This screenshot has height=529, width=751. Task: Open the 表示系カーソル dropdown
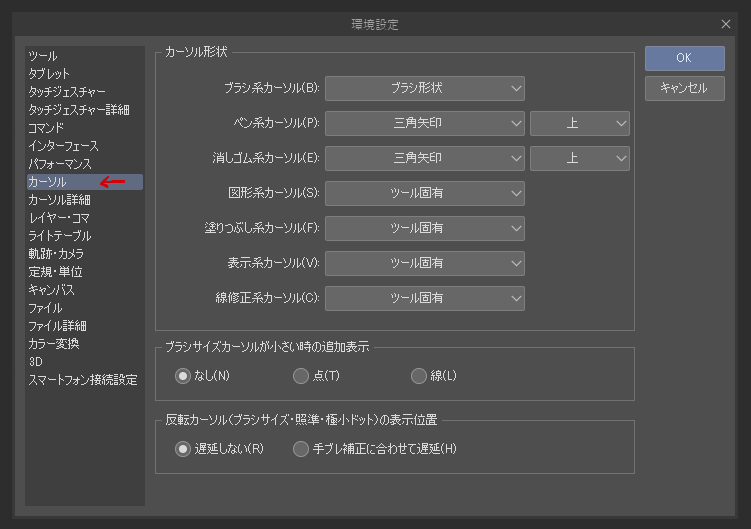pos(425,263)
